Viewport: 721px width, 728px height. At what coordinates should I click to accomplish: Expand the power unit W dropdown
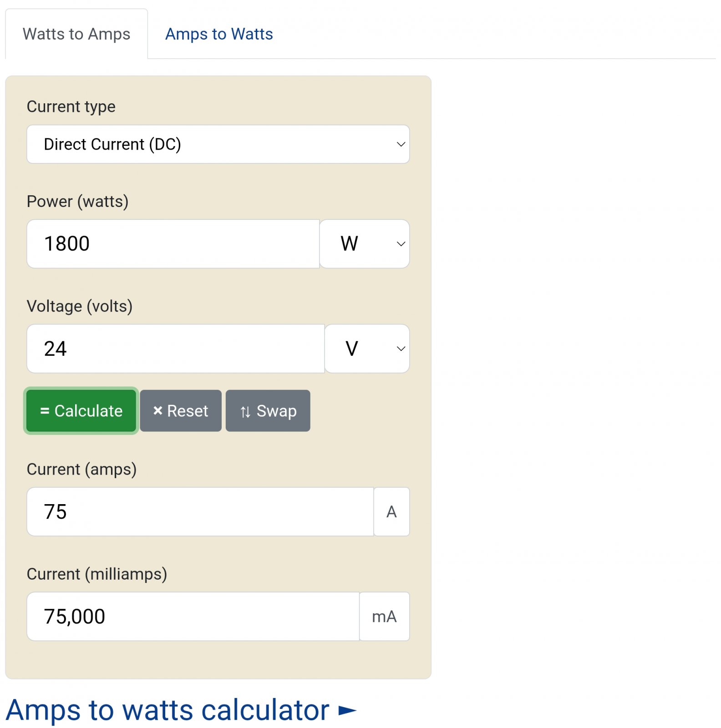pos(364,244)
